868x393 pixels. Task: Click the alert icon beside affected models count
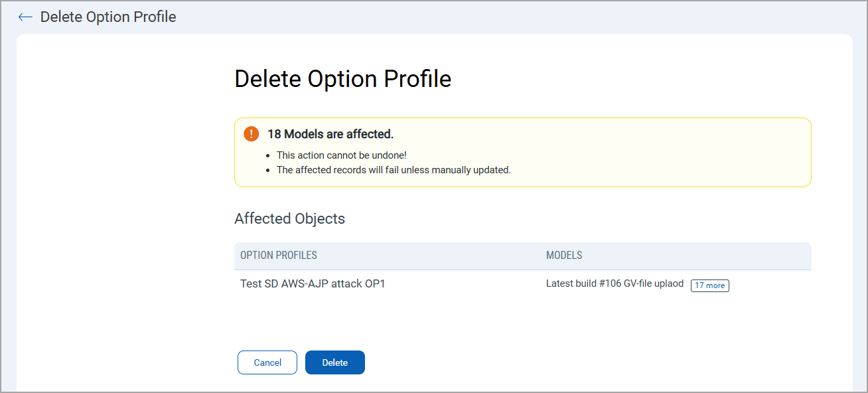coord(251,133)
